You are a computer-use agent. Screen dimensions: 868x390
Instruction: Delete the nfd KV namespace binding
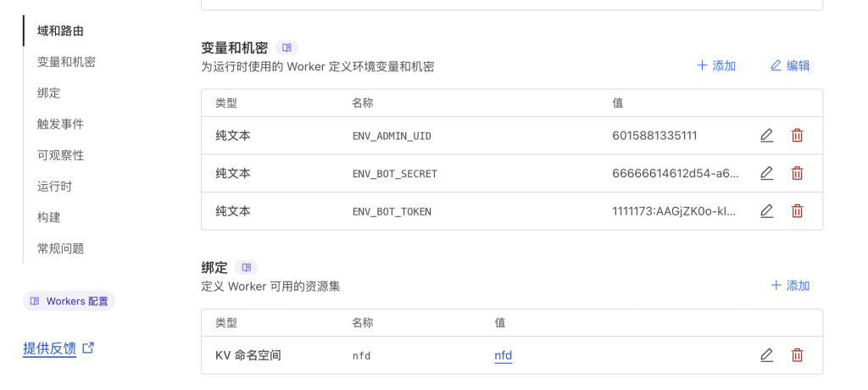point(797,355)
